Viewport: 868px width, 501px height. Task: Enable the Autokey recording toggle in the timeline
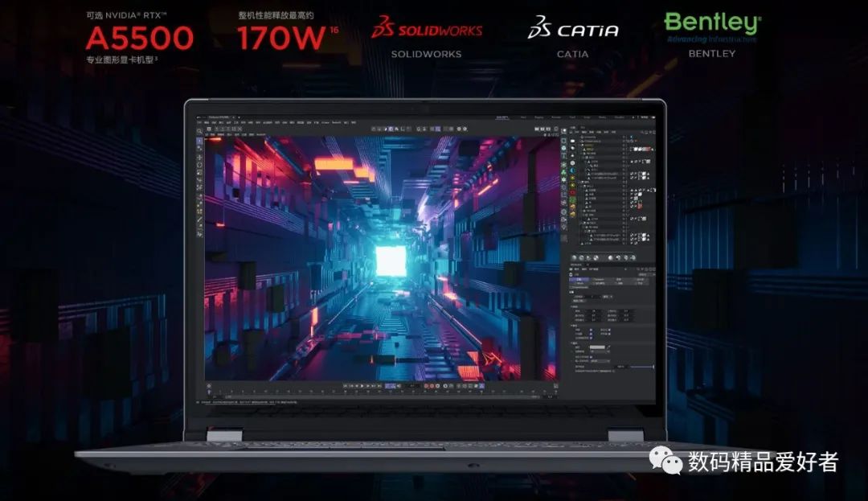coord(432,386)
